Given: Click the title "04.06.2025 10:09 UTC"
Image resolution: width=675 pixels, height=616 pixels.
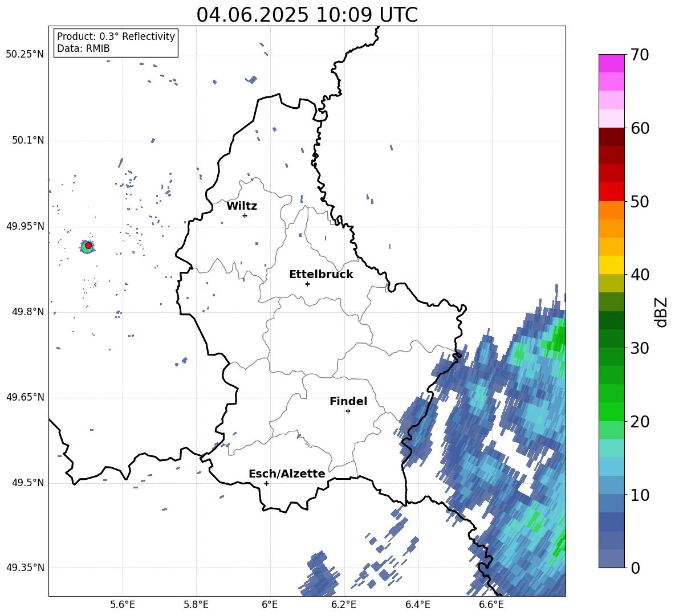Looking at the screenshot, I should (307, 15).
